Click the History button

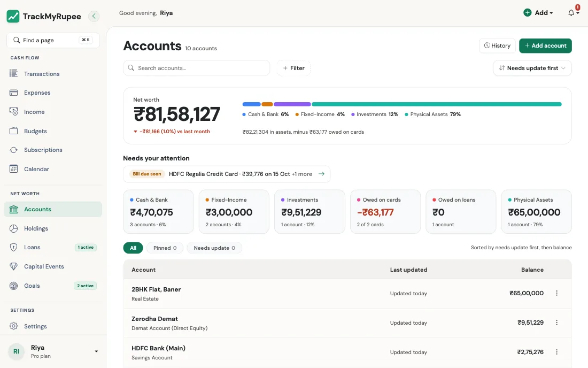pos(497,45)
